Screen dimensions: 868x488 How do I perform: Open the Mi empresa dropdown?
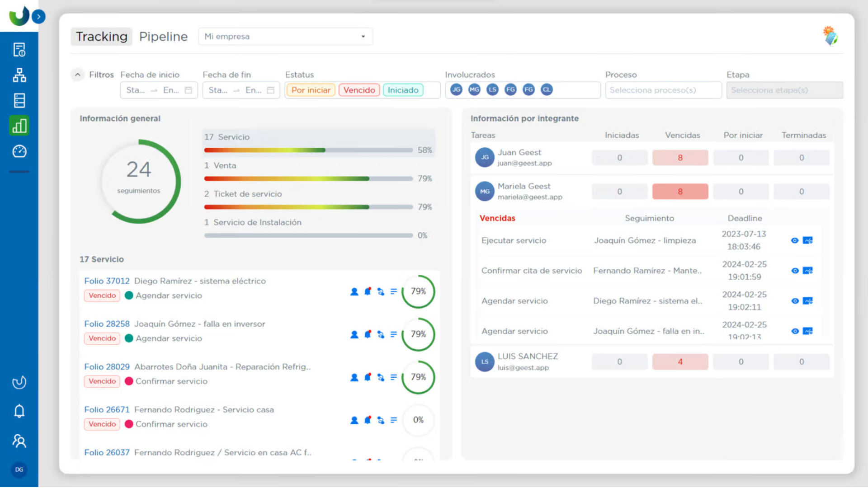[x=285, y=37]
